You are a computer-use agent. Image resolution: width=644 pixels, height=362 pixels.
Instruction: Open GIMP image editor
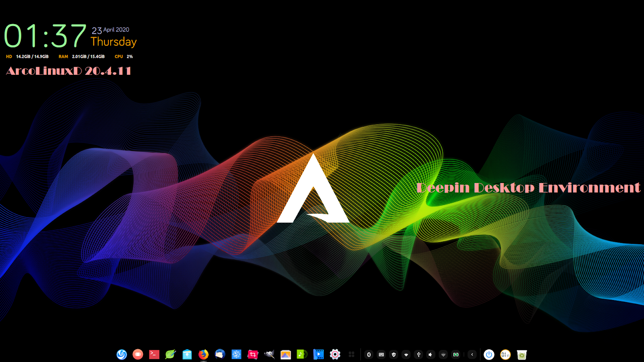click(269, 354)
